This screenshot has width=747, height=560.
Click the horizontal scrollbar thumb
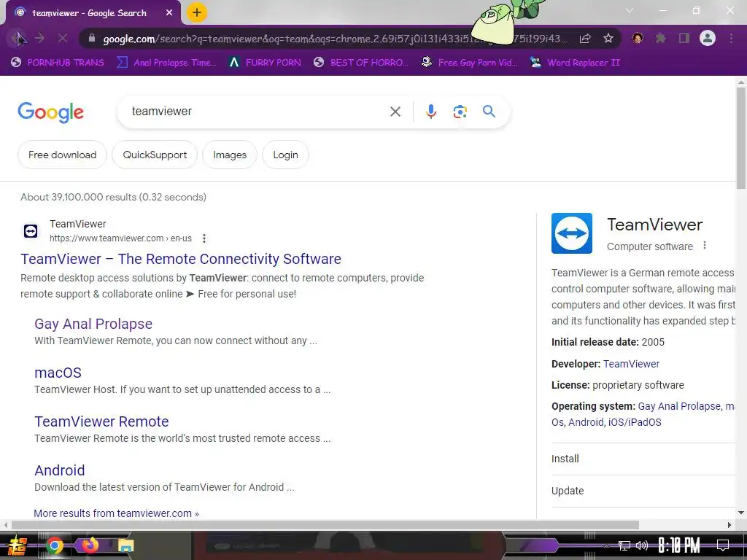pyautogui.click(x=325, y=525)
